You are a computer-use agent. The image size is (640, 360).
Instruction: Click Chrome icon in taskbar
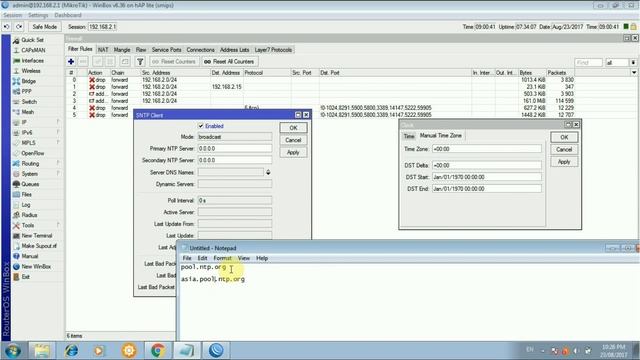click(158, 350)
